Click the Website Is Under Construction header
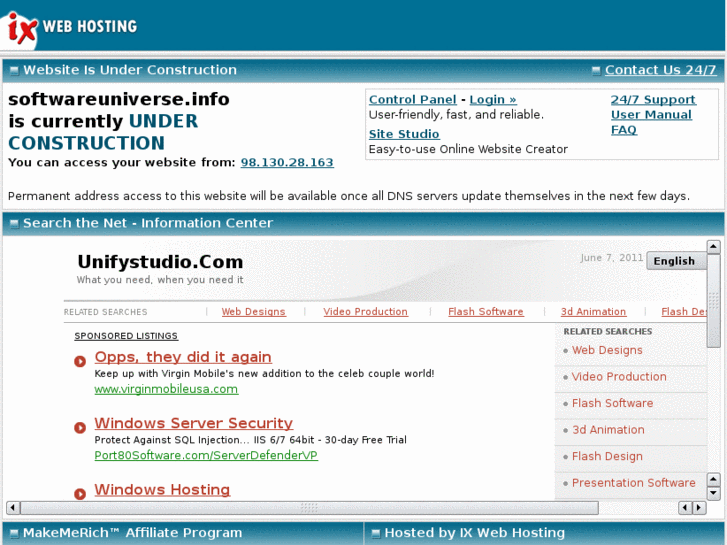Viewport: 727px width, 545px height. click(130, 70)
